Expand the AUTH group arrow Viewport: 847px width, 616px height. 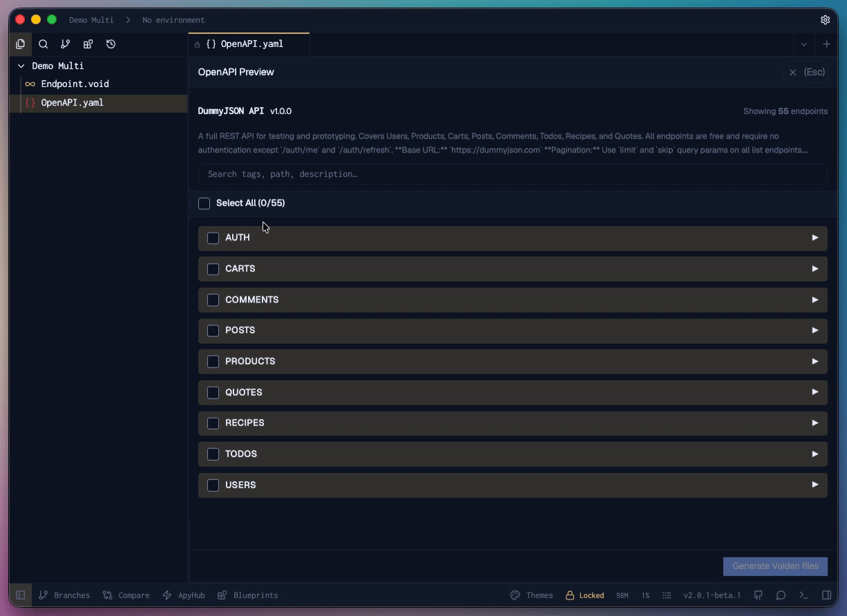click(815, 238)
